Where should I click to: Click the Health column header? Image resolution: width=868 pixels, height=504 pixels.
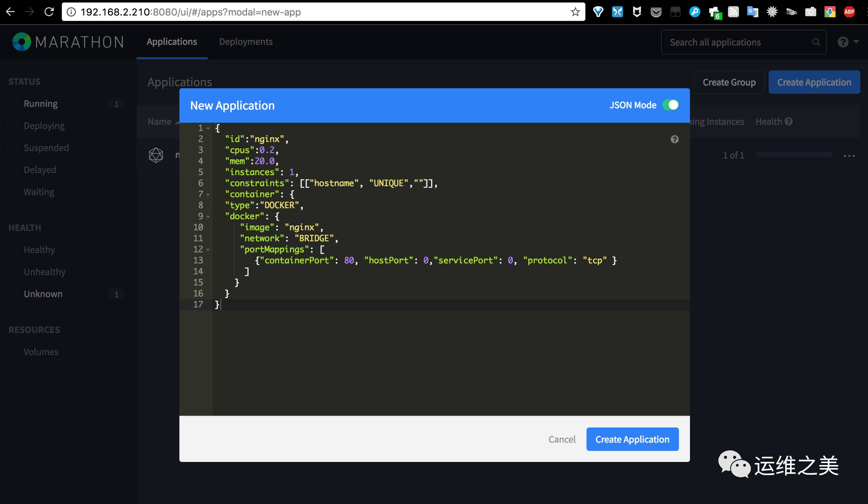(769, 121)
